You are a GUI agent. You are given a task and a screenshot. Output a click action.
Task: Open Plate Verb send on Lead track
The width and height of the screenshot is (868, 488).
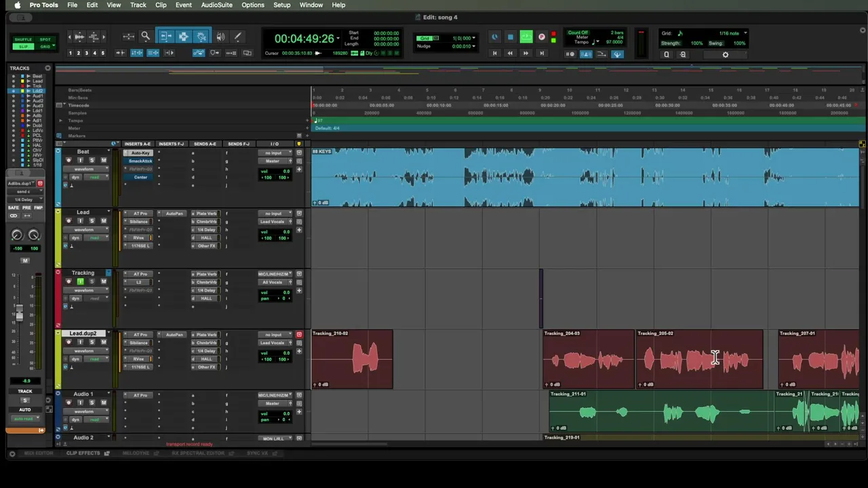[x=206, y=213]
